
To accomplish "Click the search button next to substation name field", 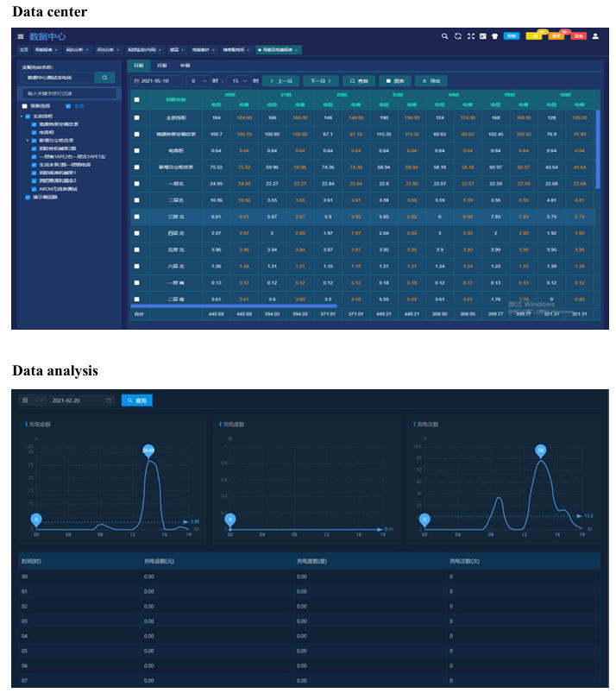I will pos(104,78).
